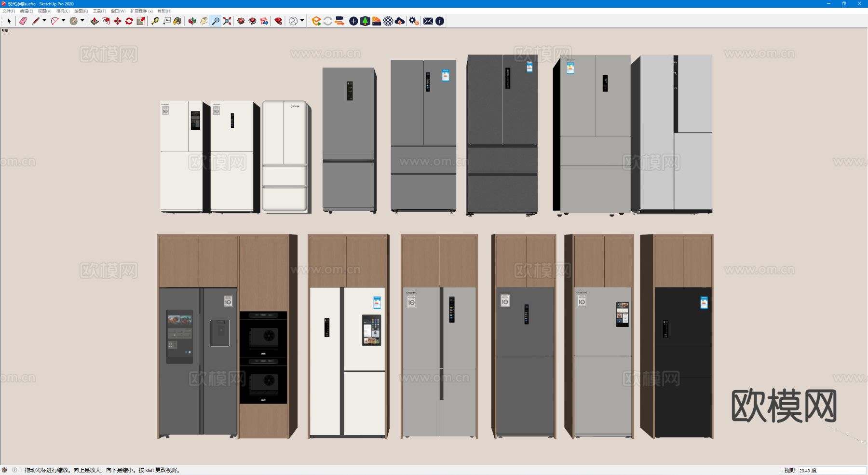868x475 pixels.
Task: Open the 文件(F) menu
Action: click(9, 11)
